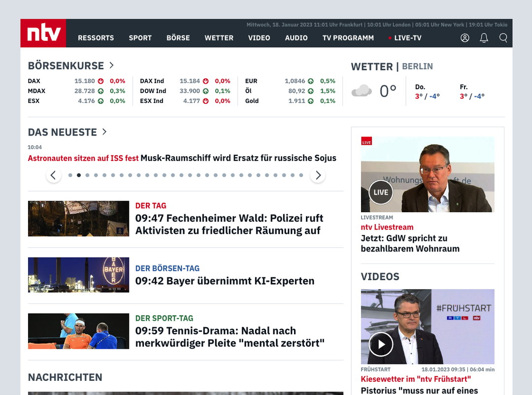The image size is (532, 395).
Task: Open the BÖRSENKURSE heading link
Action: tap(66, 66)
